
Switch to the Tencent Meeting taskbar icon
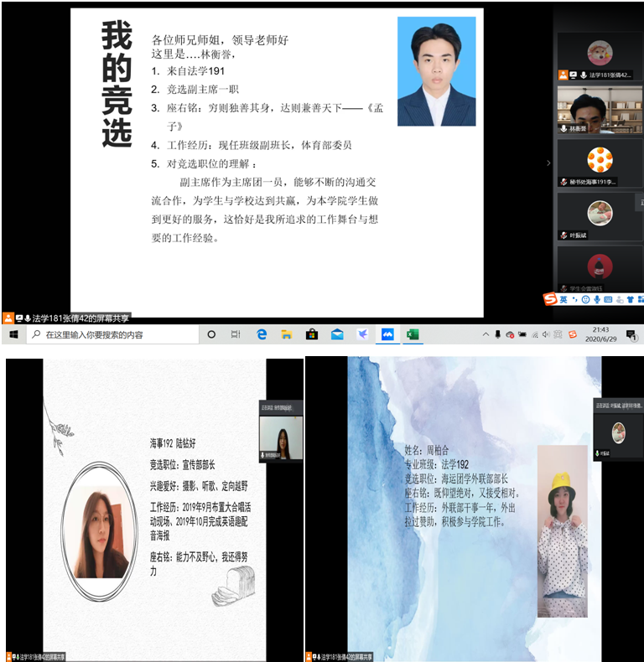[387, 334]
